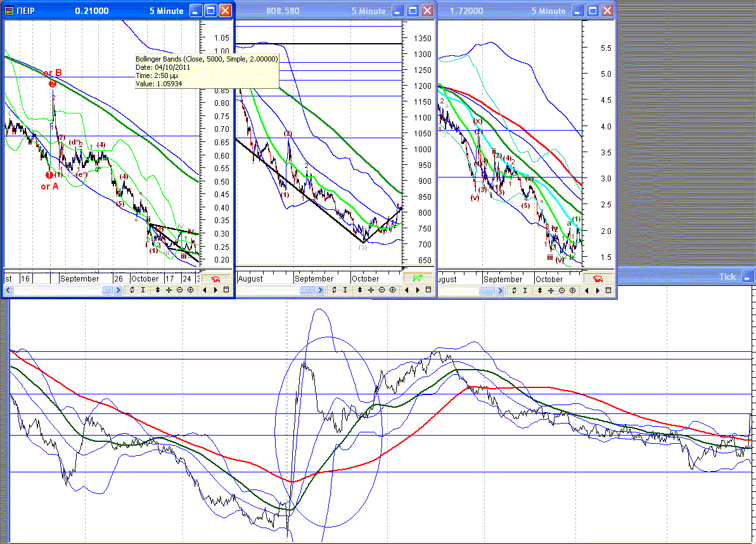
Task: Click next black triangle in ΠΕΙΡ chart toolbar
Action: tap(215, 290)
